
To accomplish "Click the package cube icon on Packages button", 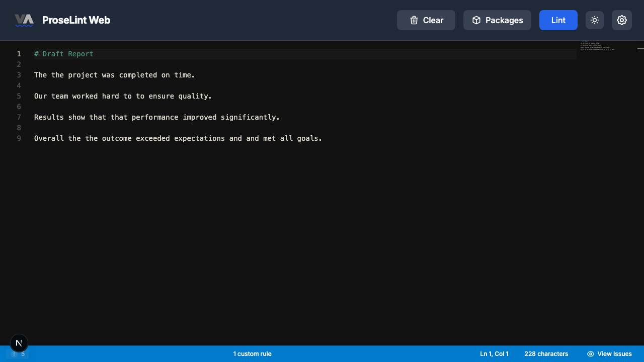I will (x=476, y=20).
